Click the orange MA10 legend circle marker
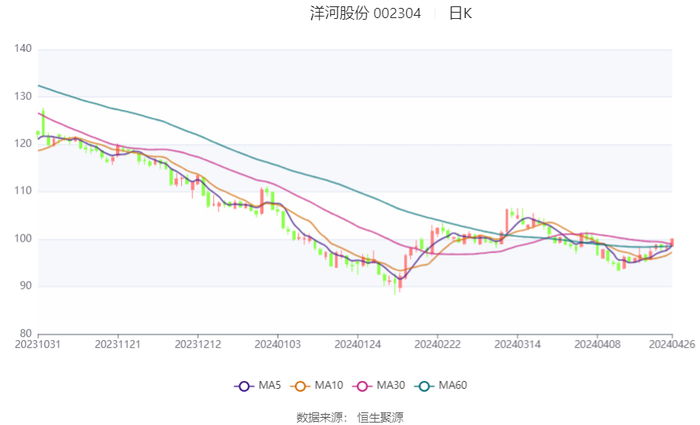The width and height of the screenshot is (700, 425). [x=300, y=386]
